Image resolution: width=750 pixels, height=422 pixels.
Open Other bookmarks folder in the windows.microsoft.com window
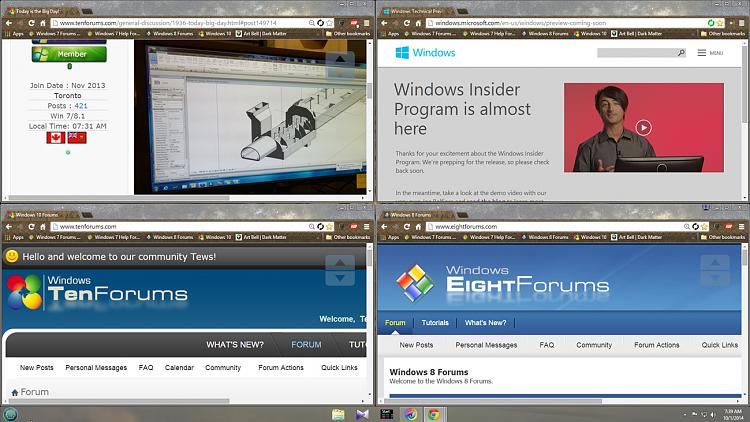pyautogui.click(x=722, y=34)
